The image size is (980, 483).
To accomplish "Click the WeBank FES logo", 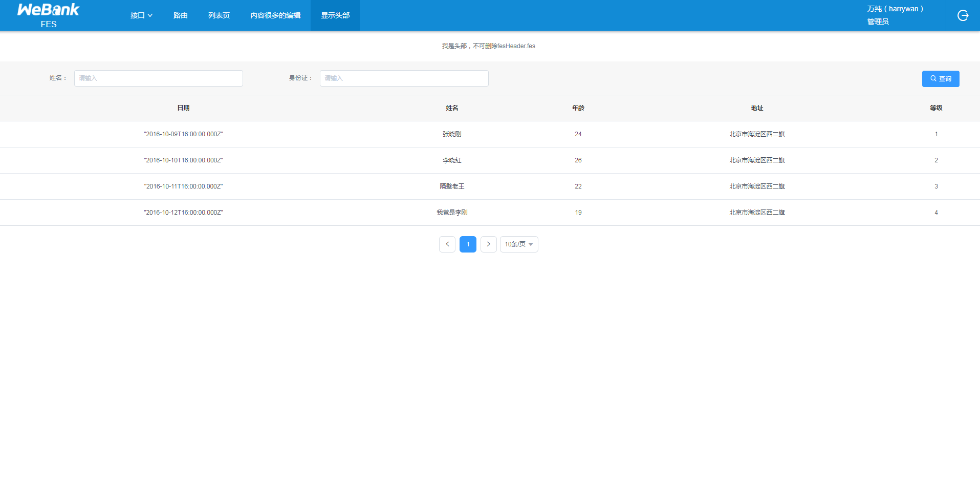I will 49,15.
